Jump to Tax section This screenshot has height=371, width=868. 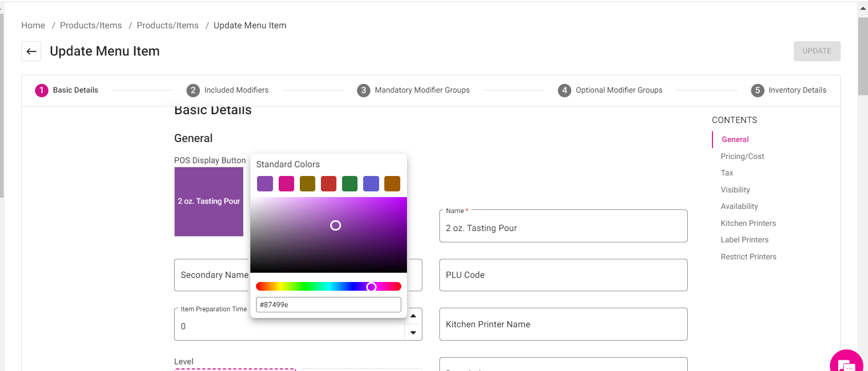pyautogui.click(x=727, y=173)
